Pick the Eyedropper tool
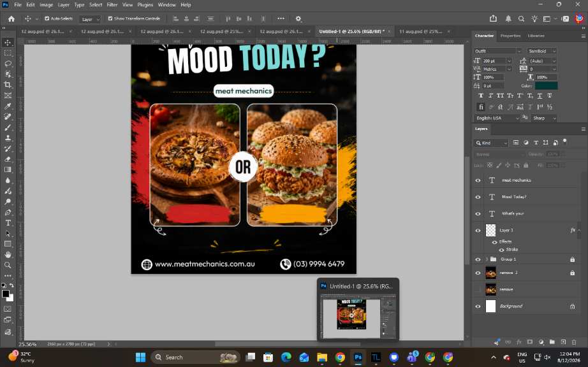 tap(8, 106)
